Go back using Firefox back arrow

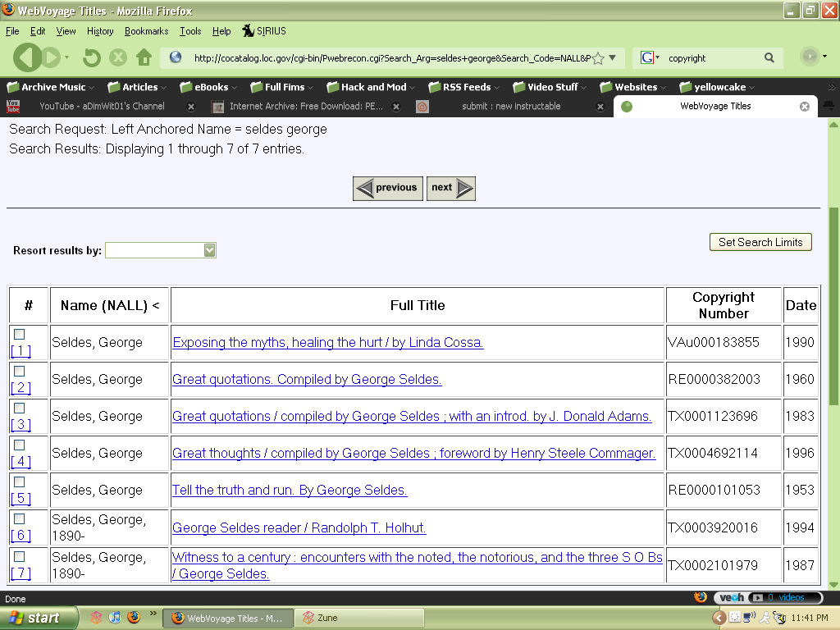click(x=27, y=57)
